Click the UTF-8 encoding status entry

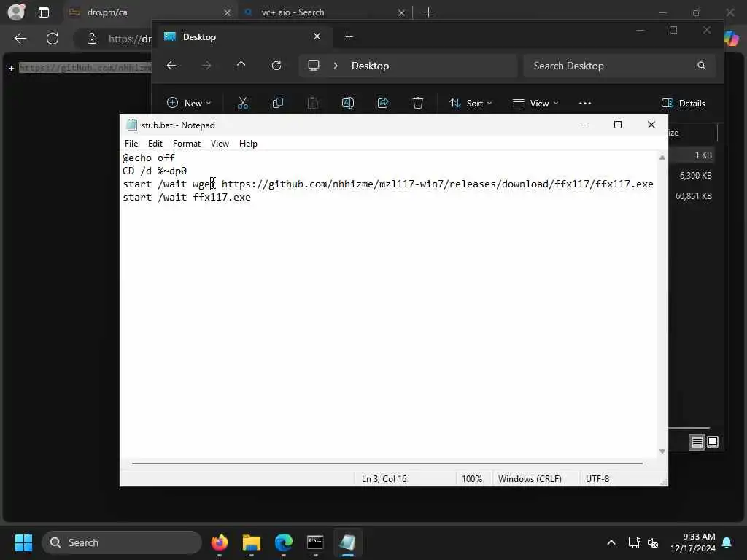coord(597,478)
